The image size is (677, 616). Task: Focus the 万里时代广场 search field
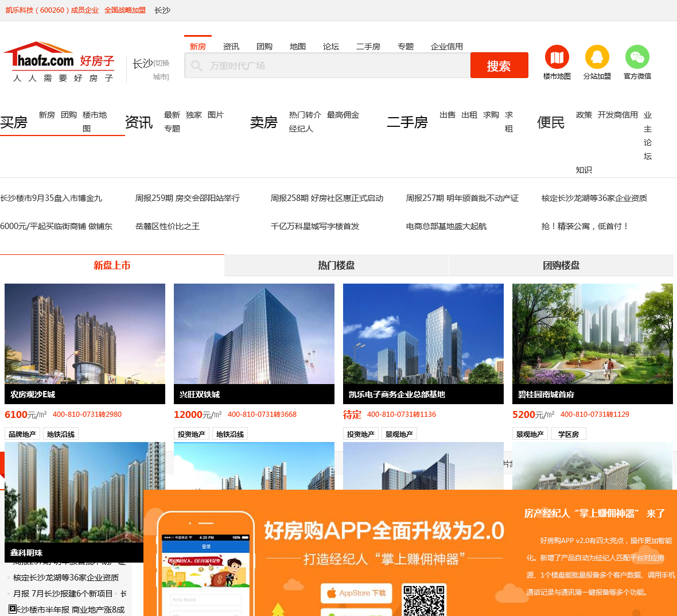[327, 65]
